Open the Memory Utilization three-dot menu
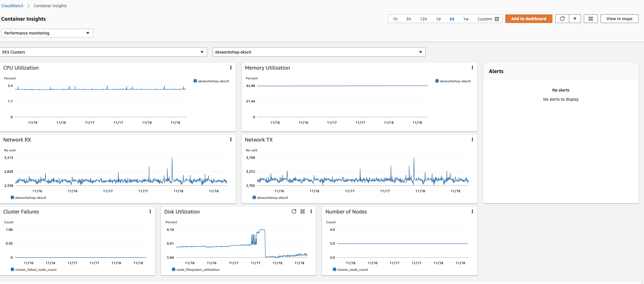Image resolution: width=644 pixels, height=284 pixels. click(472, 68)
